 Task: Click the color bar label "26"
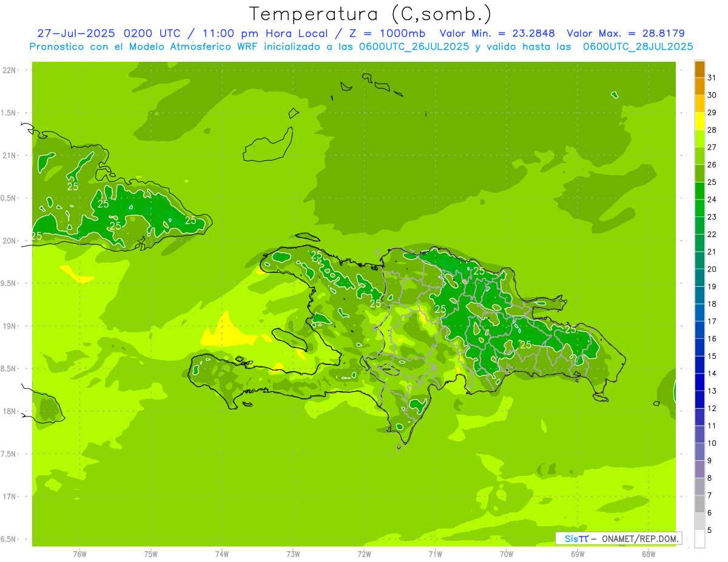click(x=712, y=164)
